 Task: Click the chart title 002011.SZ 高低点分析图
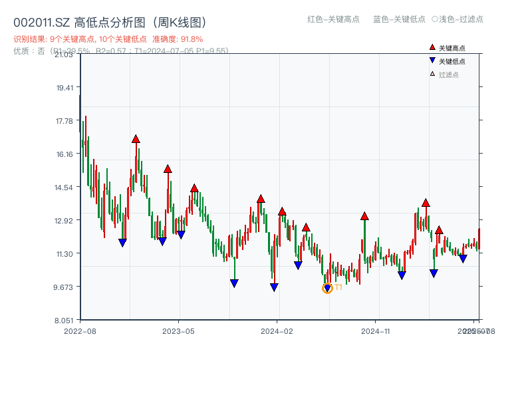point(110,23)
